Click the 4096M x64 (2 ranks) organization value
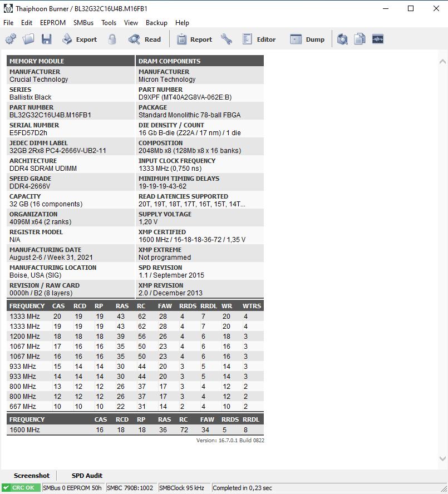 (x=41, y=222)
